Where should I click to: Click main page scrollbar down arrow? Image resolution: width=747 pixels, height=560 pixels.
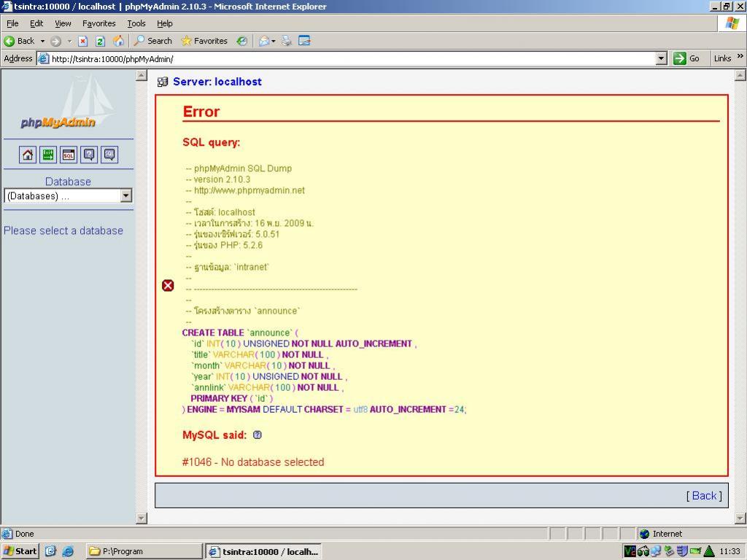coord(740,518)
